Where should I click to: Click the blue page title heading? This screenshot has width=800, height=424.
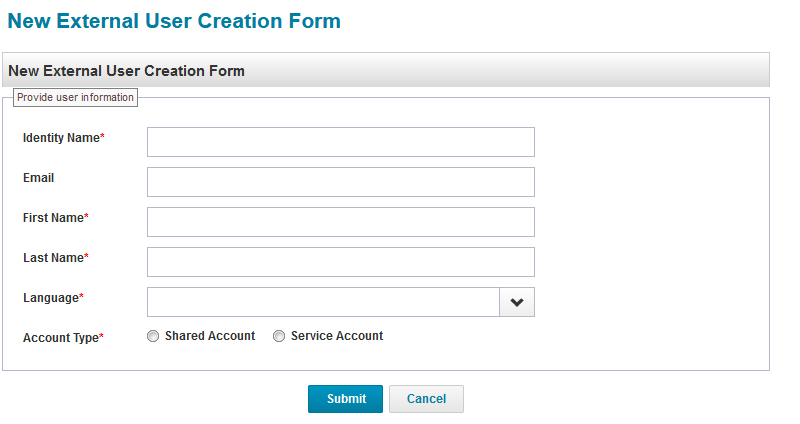(x=174, y=21)
